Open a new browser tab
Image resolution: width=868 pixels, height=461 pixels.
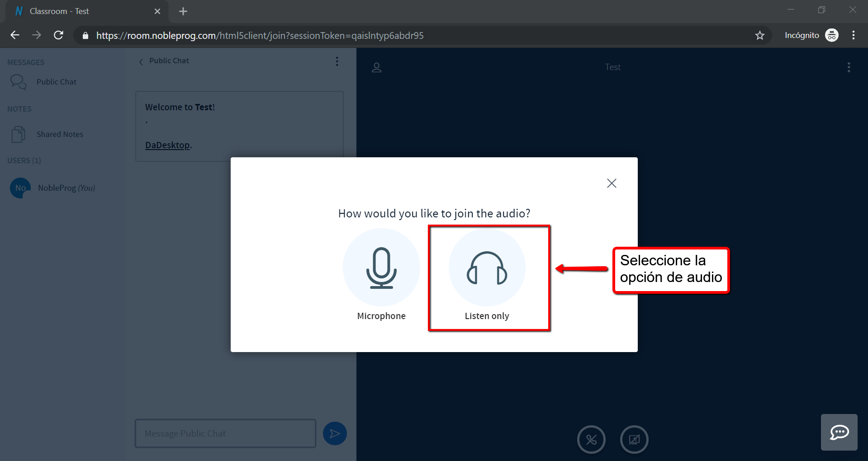[183, 11]
